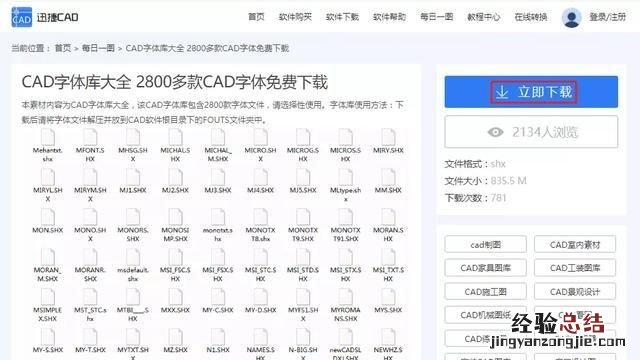Select the MJ3.SHX file icon
This screenshot has height=360, width=640.
[x=218, y=177]
